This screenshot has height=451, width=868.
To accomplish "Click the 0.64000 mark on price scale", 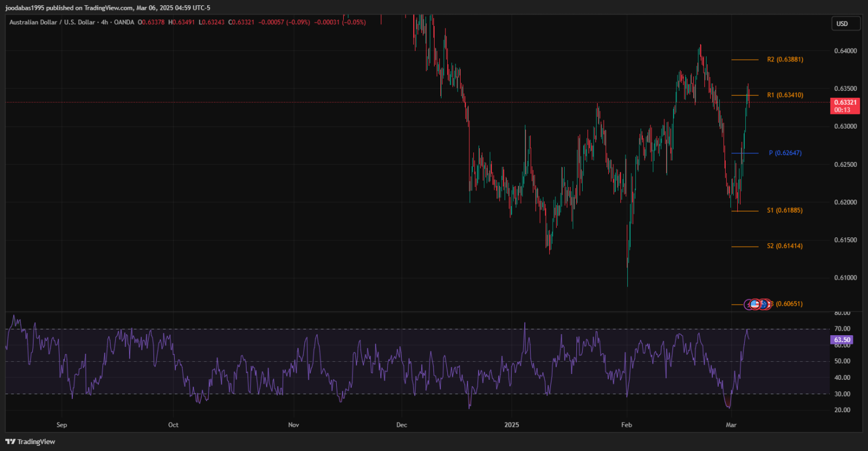I will coord(846,51).
